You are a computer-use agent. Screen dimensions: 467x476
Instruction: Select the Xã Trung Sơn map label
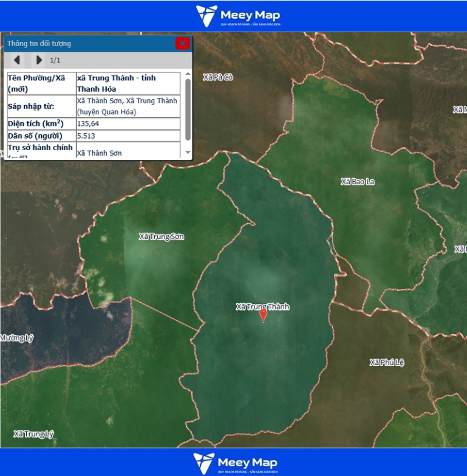(x=161, y=236)
